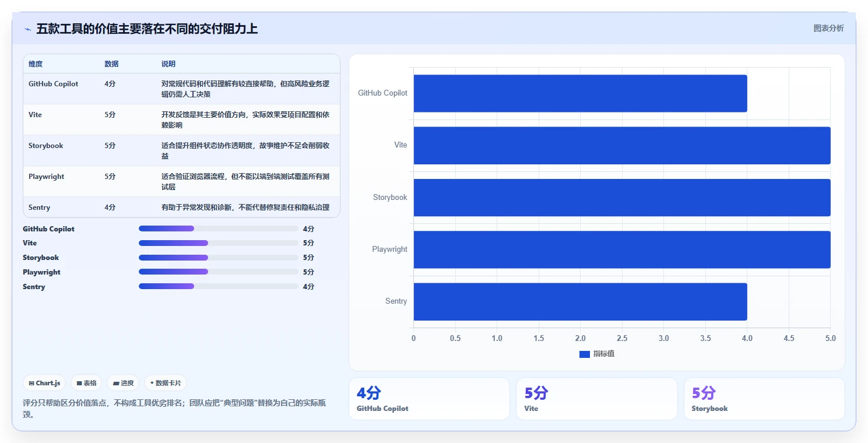Click the 5分 score in Vite table row

pyautogui.click(x=110, y=115)
